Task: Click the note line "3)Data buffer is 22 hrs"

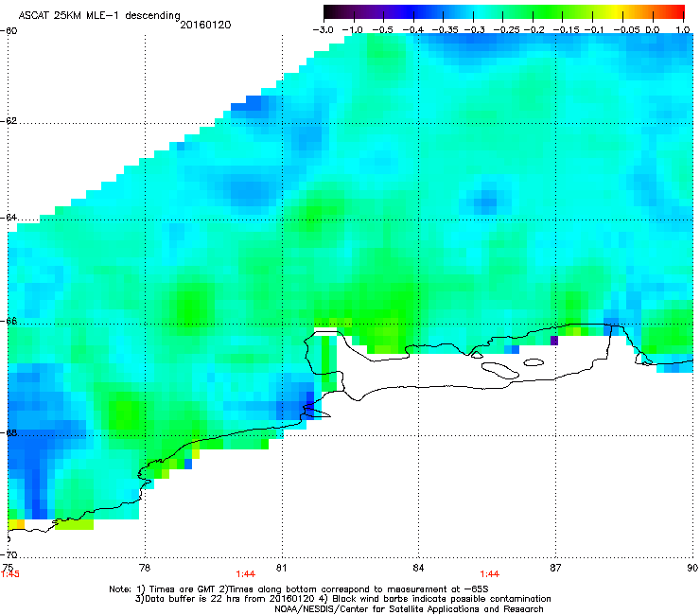Action: coord(342,599)
